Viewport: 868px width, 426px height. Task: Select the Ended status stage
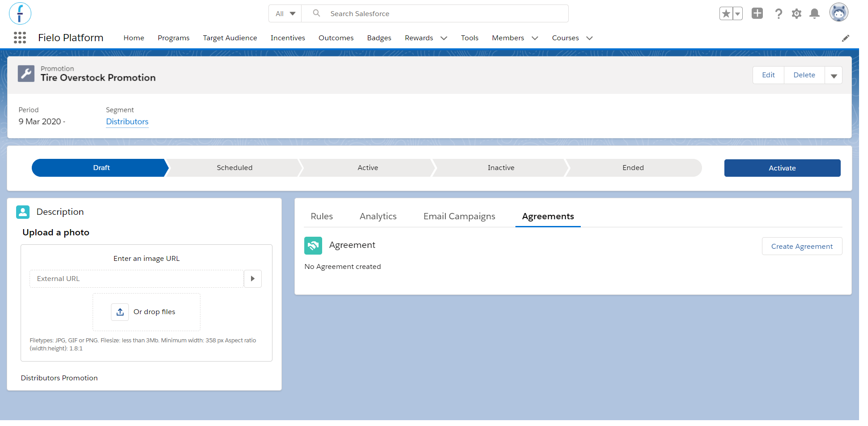tap(633, 168)
